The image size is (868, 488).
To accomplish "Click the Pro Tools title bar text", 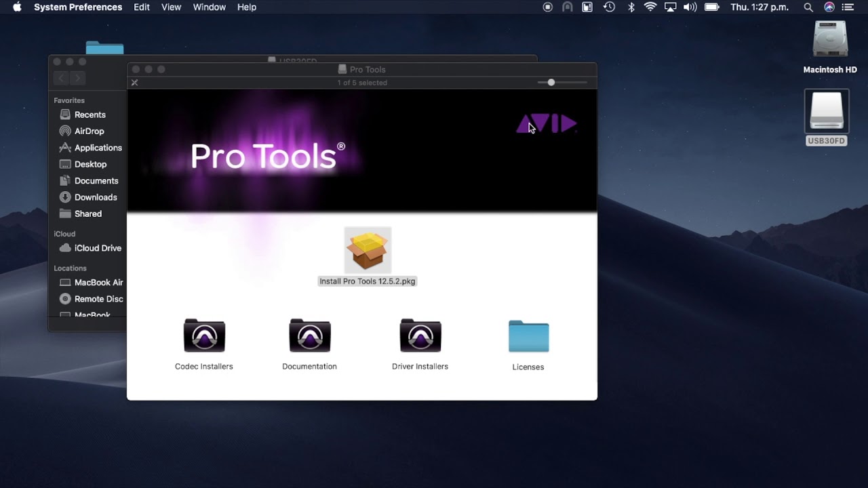I will 368,69.
